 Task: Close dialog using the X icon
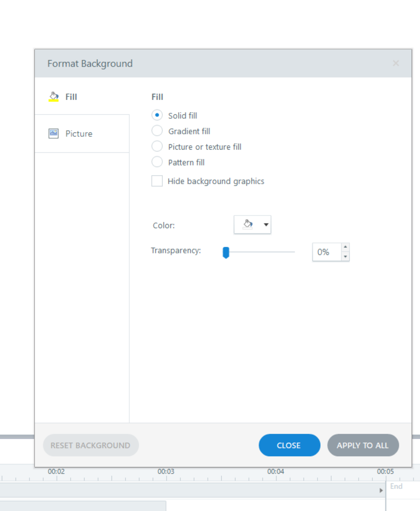tap(395, 63)
